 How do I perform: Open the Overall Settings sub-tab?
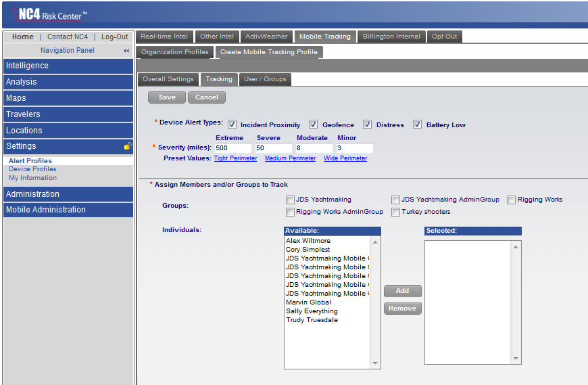[x=168, y=79]
